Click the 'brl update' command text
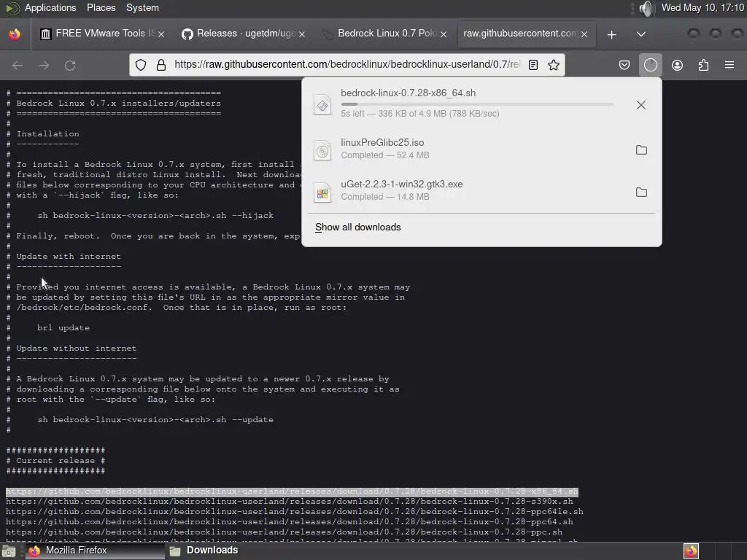The image size is (747, 560). coord(63,327)
